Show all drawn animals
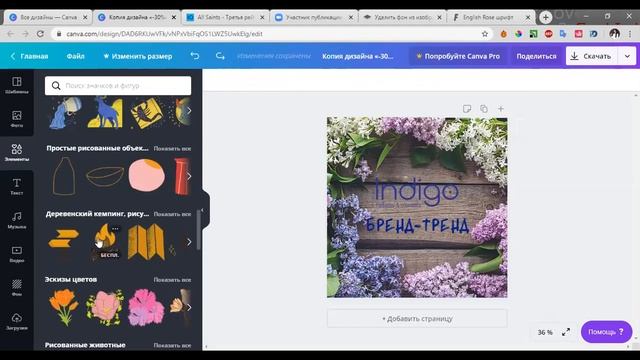The image size is (640, 360). coord(172,345)
